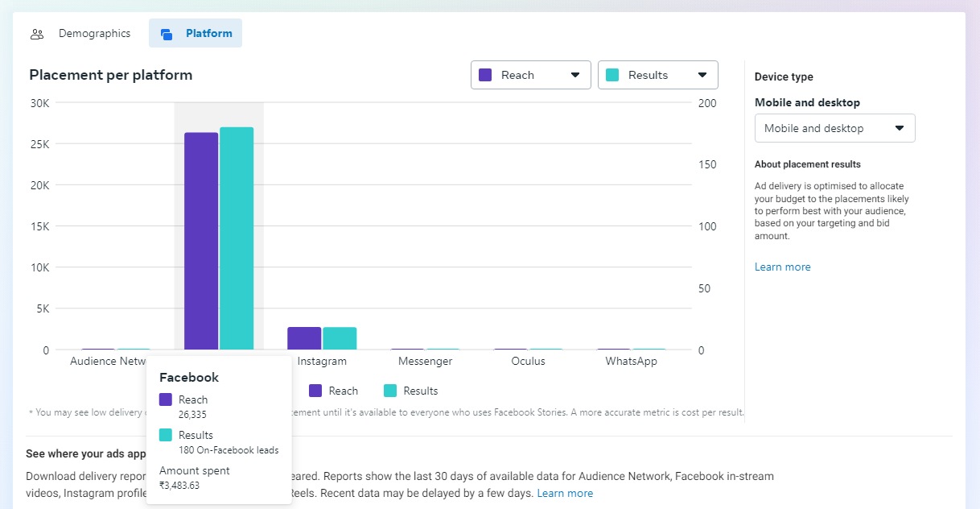Expand the Mobile and desktop dropdown
The height and width of the screenshot is (509, 980).
click(834, 128)
